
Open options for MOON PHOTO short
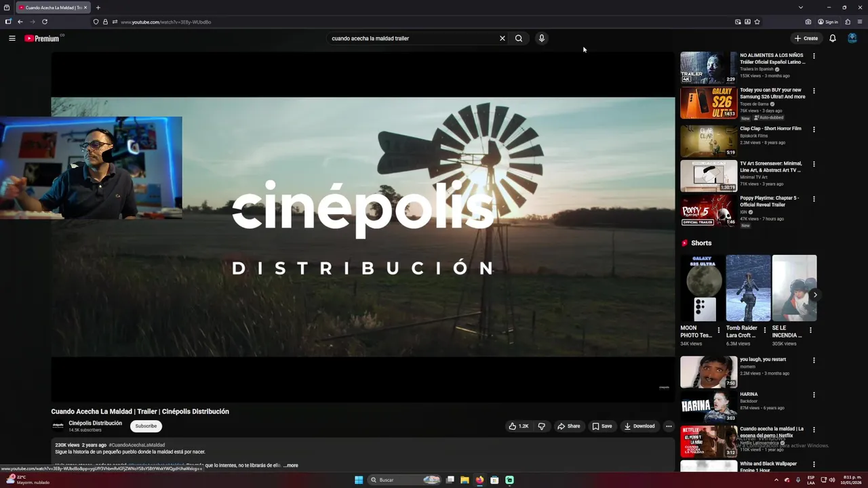click(x=719, y=331)
